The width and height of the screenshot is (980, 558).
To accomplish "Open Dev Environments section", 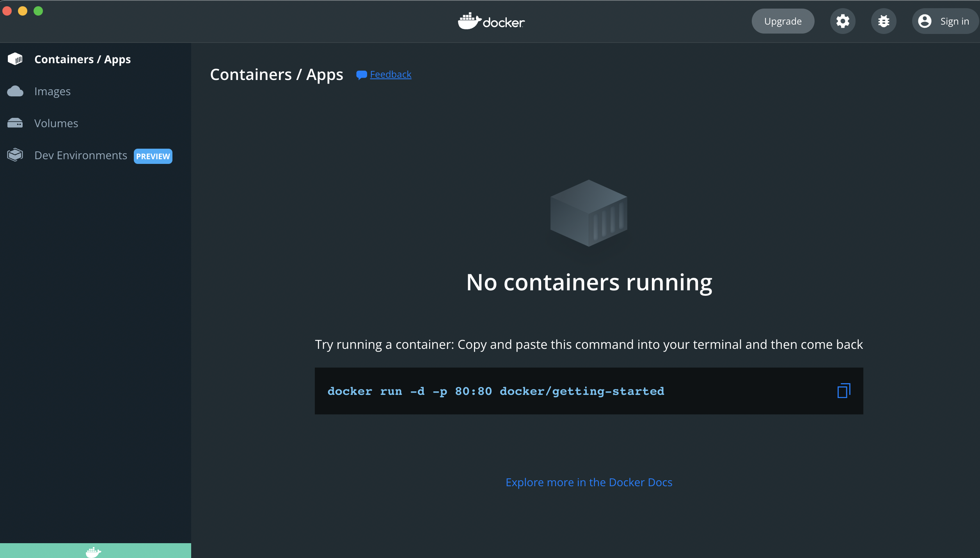I will pos(81,155).
